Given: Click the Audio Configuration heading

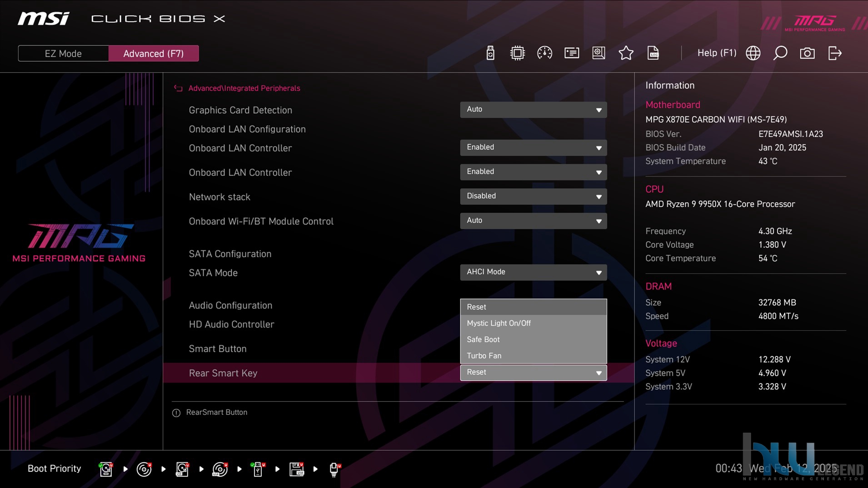Looking at the screenshot, I should (230, 305).
